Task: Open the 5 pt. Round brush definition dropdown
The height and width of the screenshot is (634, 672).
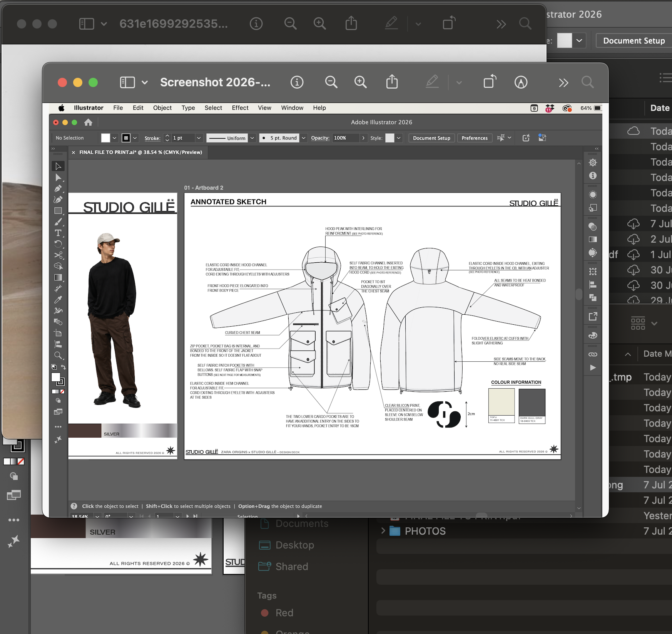Action: (304, 138)
